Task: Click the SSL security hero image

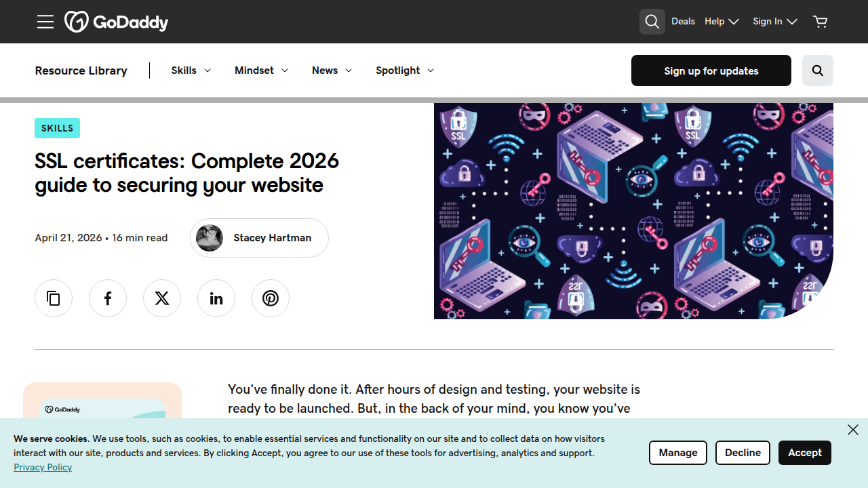Action: pos(633,211)
